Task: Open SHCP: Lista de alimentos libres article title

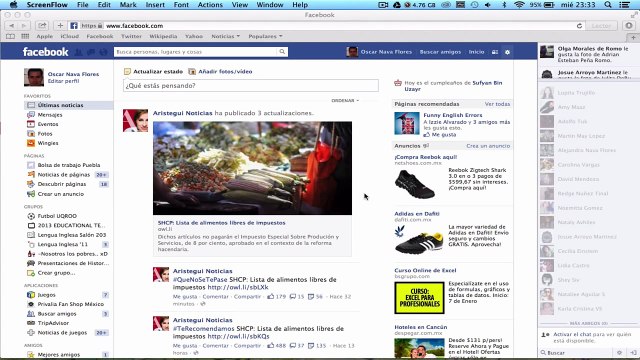Action: pyautogui.click(x=222, y=223)
